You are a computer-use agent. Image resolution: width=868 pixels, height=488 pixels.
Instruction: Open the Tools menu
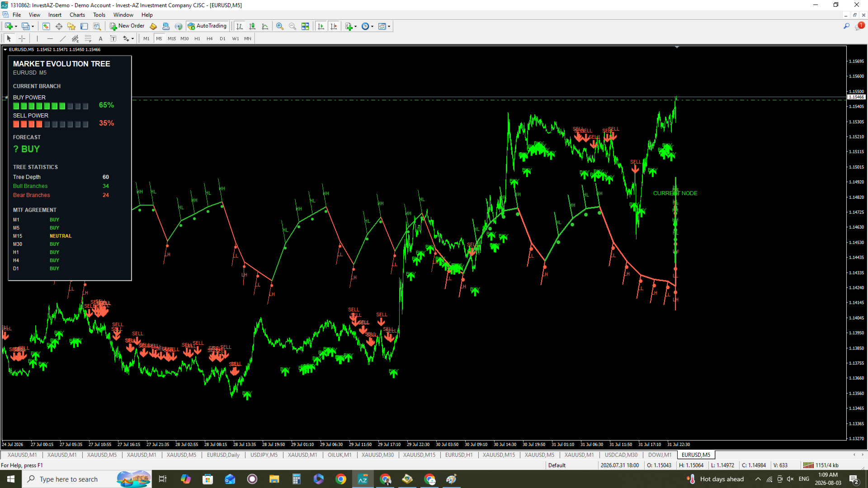pyautogui.click(x=99, y=15)
